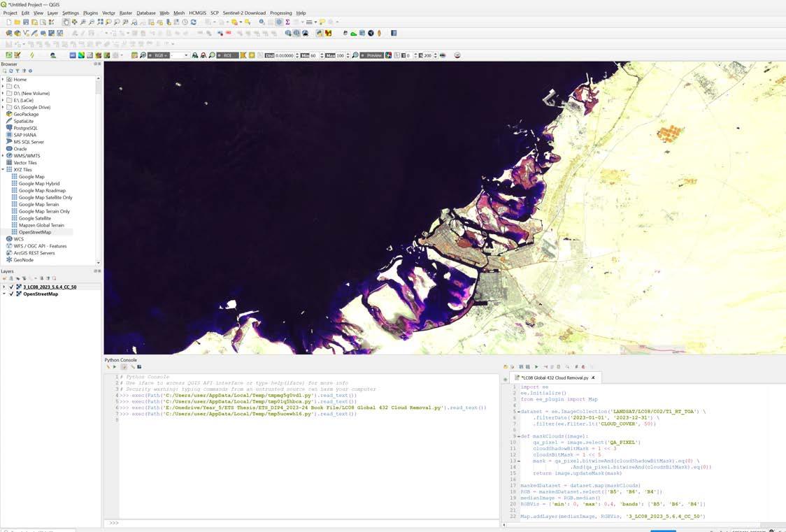Toggle visibility of OpenStreetMap layer
The image size is (786, 532).
tap(11, 294)
